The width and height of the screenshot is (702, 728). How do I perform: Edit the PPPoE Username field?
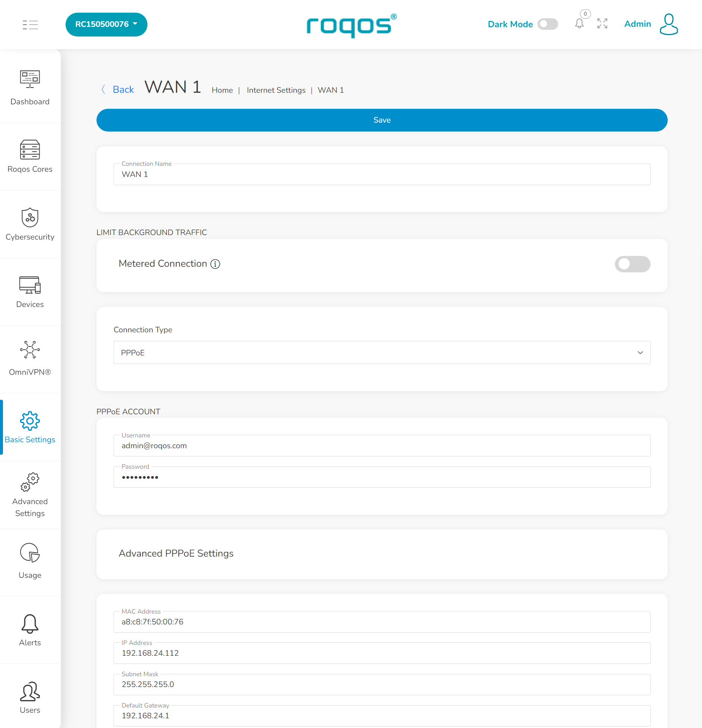pos(382,445)
